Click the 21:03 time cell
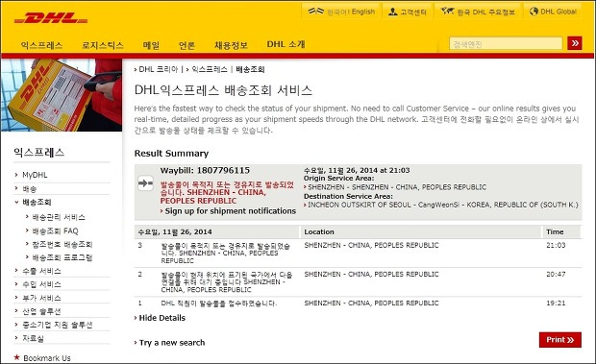 (x=556, y=245)
